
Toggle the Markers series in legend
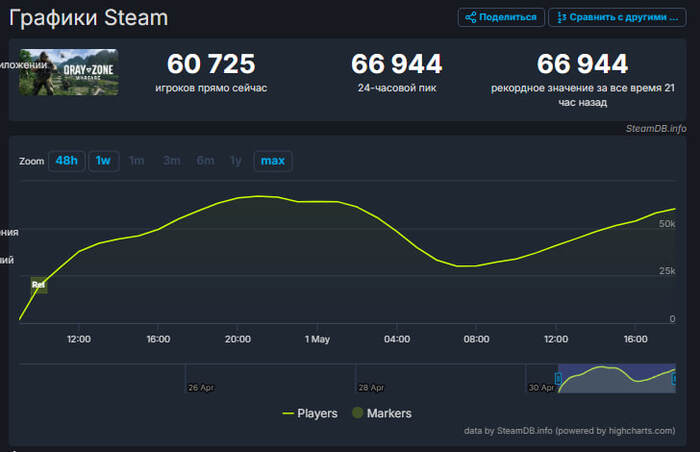(382, 414)
